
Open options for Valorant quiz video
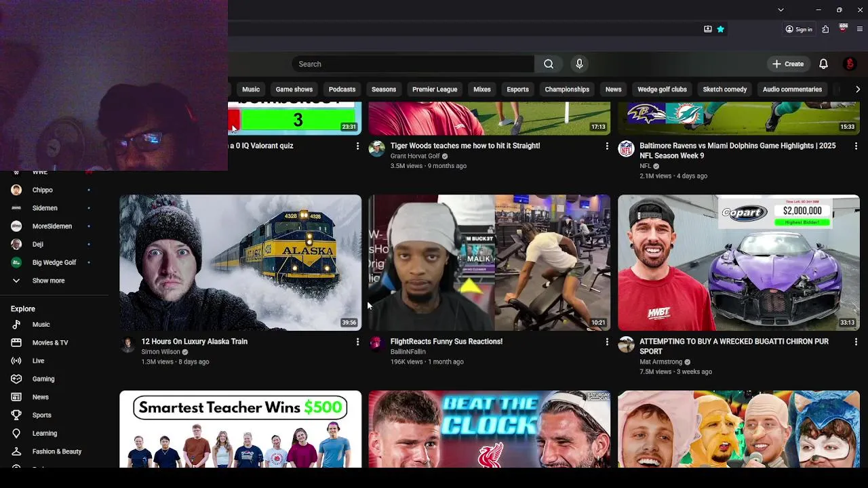[x=357, y=146]
